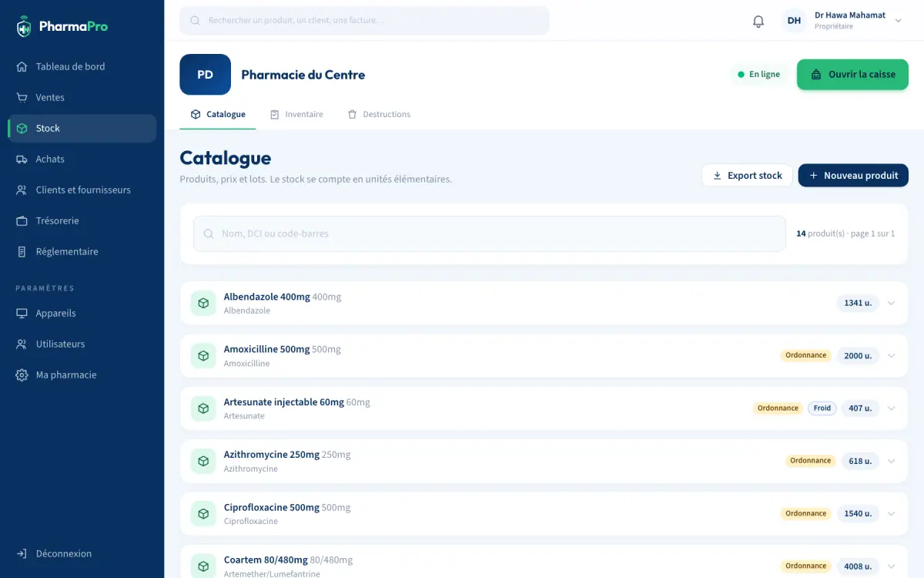Viewport: 924px width, 578px height.
Task: Open Ventes via the cart icon
Action: [22, 97]
